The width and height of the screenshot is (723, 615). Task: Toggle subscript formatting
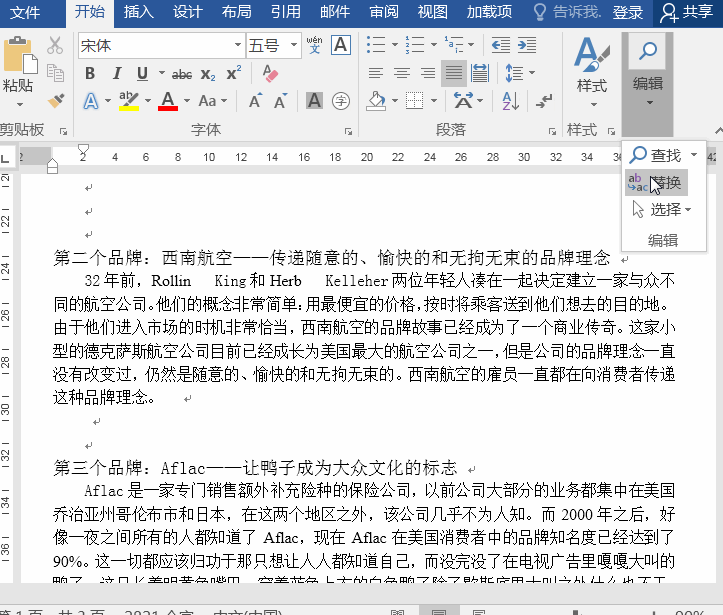pos(208,74)
